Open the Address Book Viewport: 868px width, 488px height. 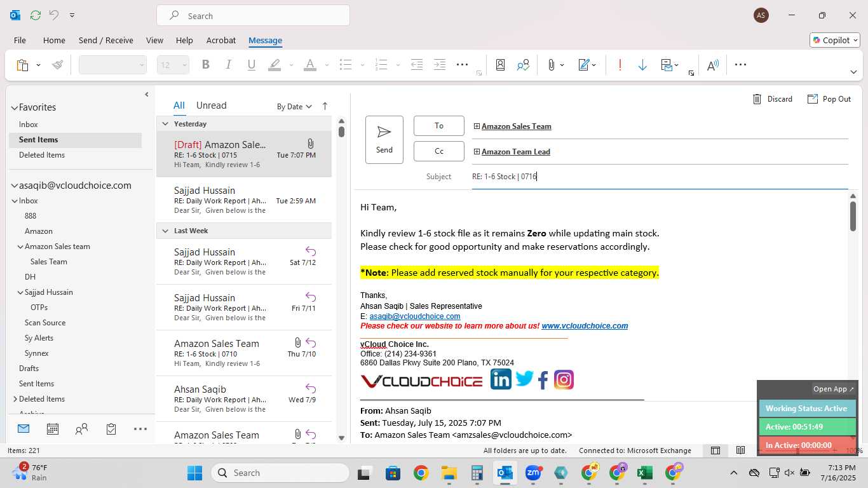tap(501, 65)
